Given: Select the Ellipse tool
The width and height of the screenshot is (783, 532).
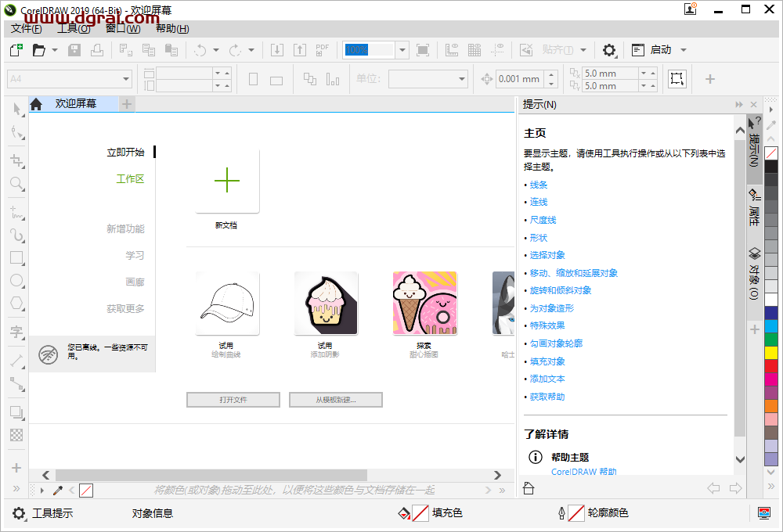Looking at the screenshot, I should [17, 280].
